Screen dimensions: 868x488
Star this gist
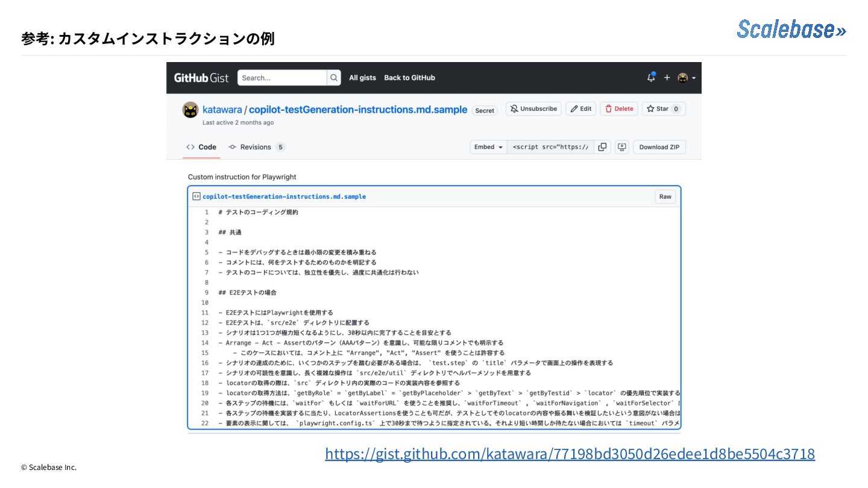658,108
